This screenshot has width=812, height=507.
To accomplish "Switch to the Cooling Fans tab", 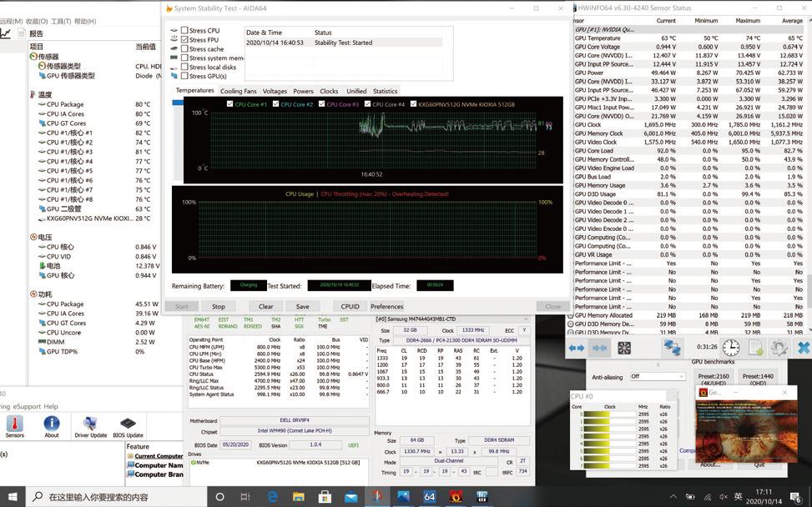I will (x=238, y=91).
